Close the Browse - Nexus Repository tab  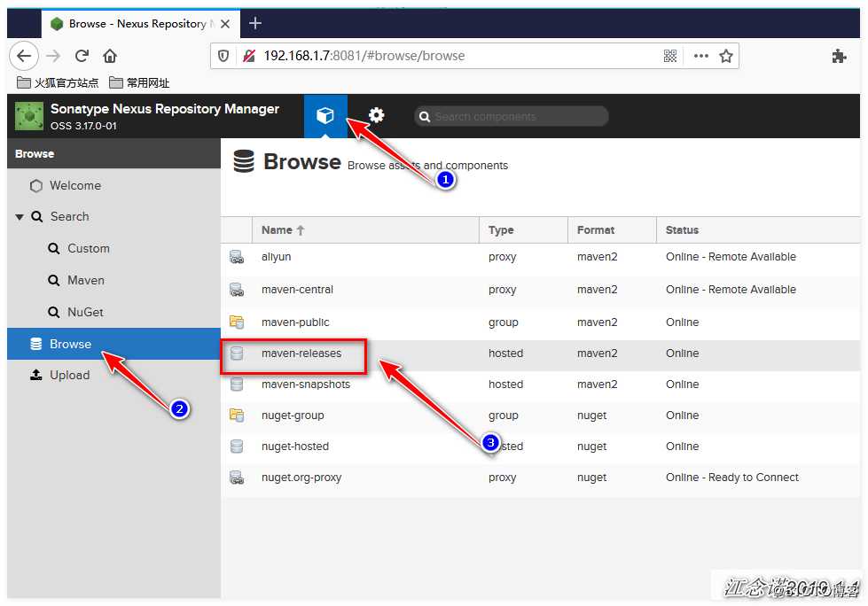(224, 24)
